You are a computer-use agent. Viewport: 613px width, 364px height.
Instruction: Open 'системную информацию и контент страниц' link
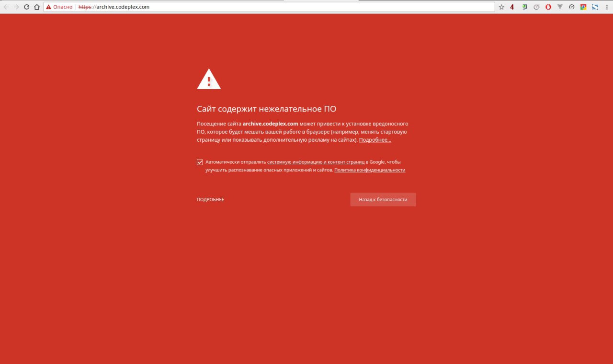coord(316,162)
